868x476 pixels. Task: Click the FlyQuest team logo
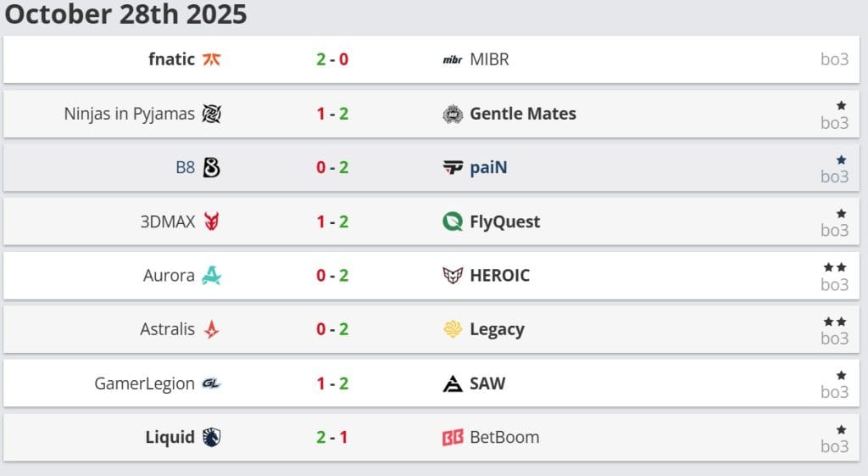453,221
